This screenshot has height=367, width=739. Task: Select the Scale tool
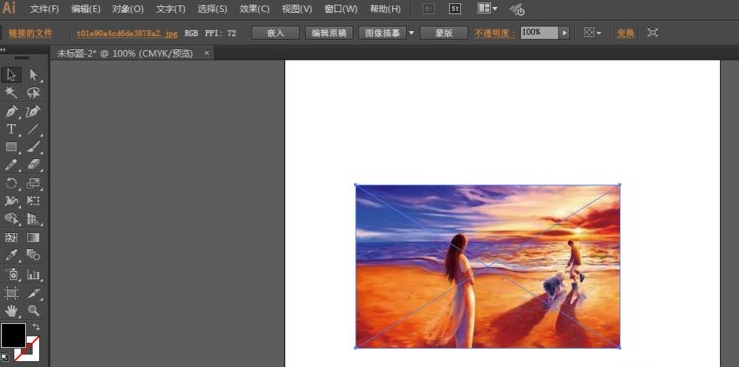click(x=33, y=183)
